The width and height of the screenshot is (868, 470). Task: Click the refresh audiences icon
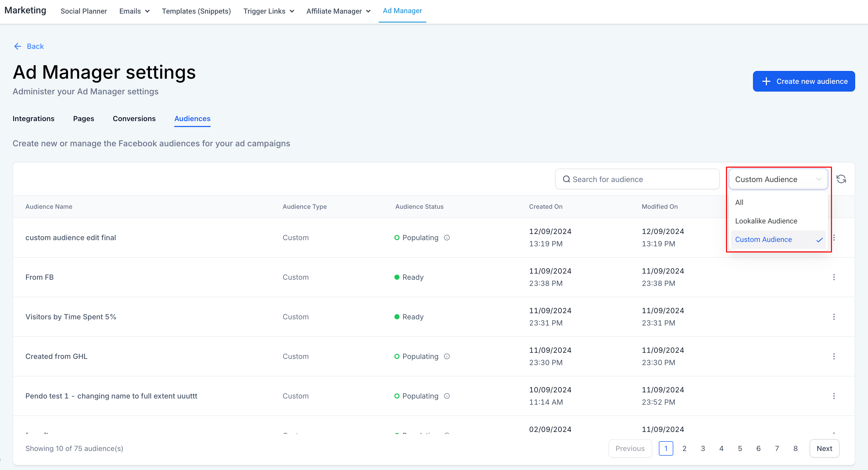841,179
